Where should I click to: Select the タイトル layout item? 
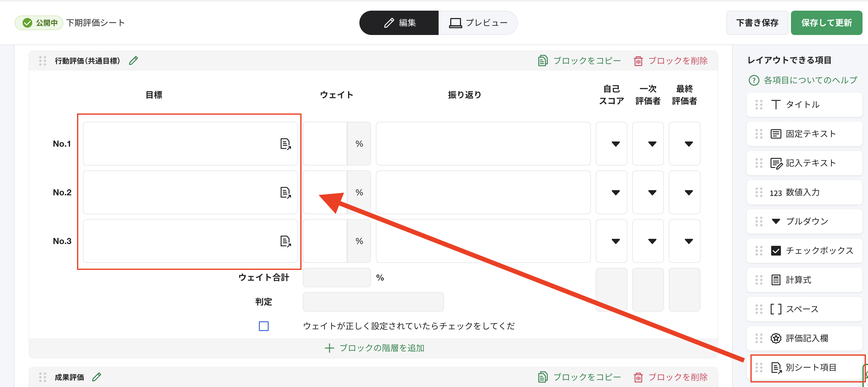[804, 104]
